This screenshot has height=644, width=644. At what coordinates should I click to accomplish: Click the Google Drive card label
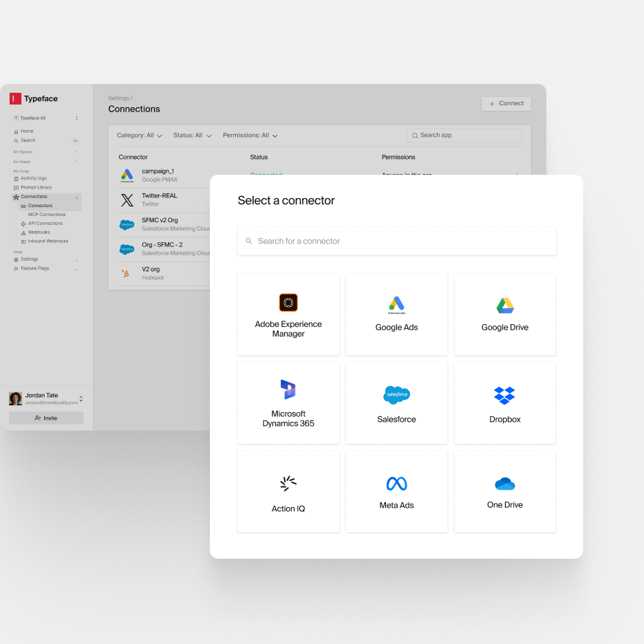[505, 328]
